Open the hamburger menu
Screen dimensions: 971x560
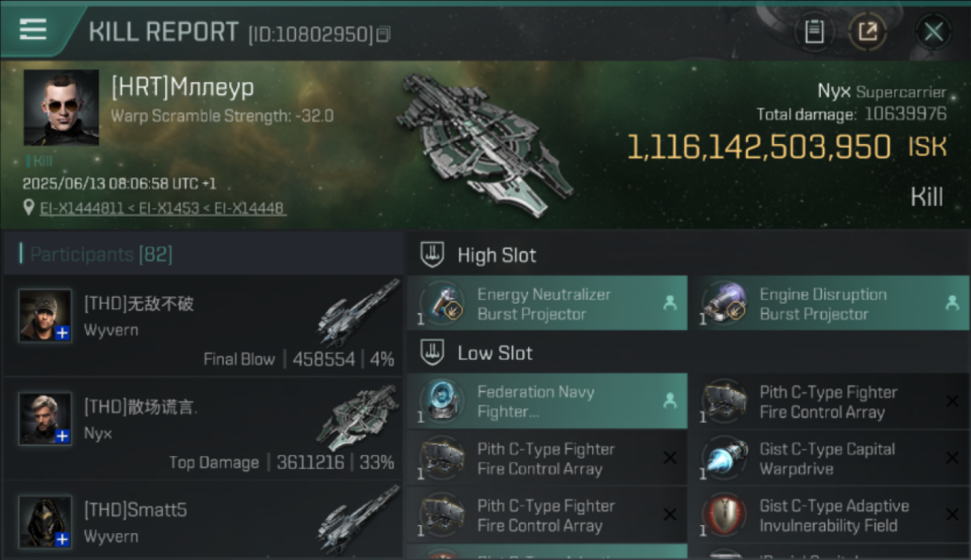(x=33, y=30)
